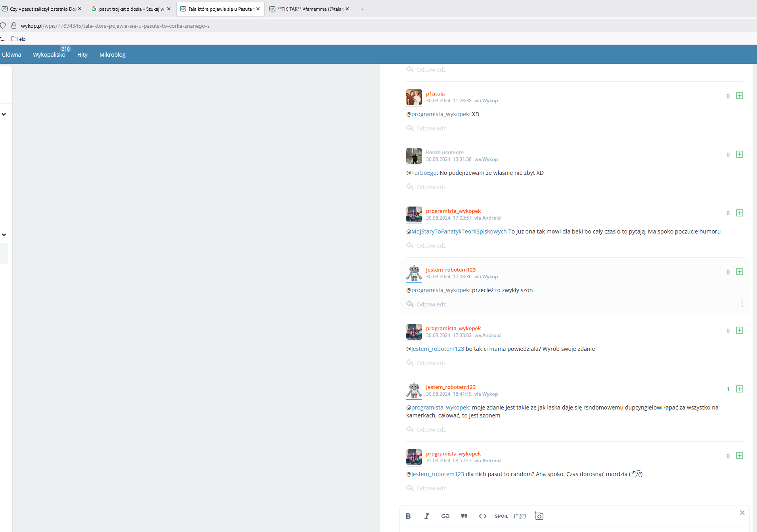This screenshot has width=757, height=532.
Task: Upvote p1atula's comment with the plus
Action: tap(740, 96)
